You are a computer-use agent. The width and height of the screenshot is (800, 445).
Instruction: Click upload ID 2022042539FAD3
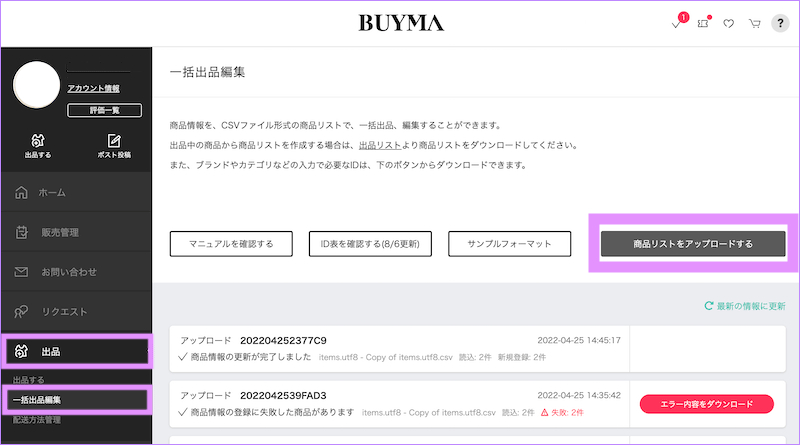coord(283,395)
